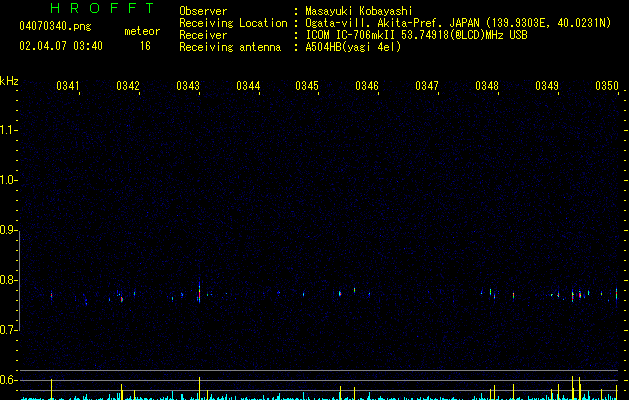Select the filename 04070340.png

coord(55,26)
